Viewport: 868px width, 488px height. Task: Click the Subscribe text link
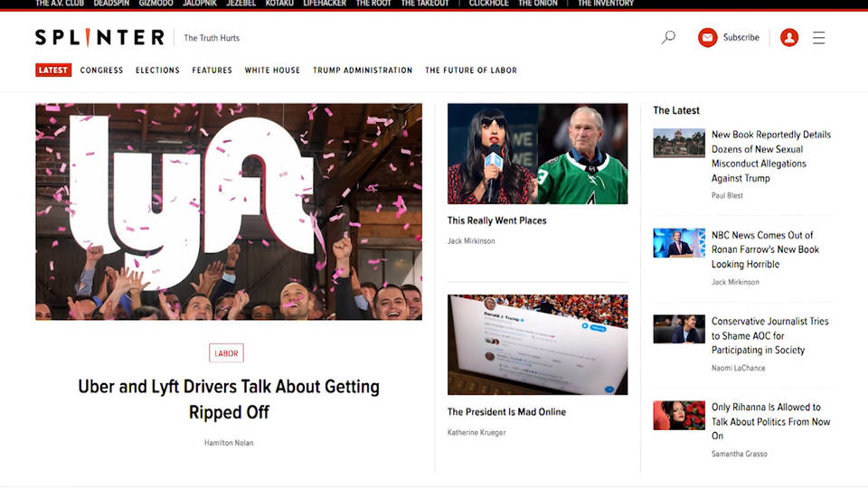[741, 38]
